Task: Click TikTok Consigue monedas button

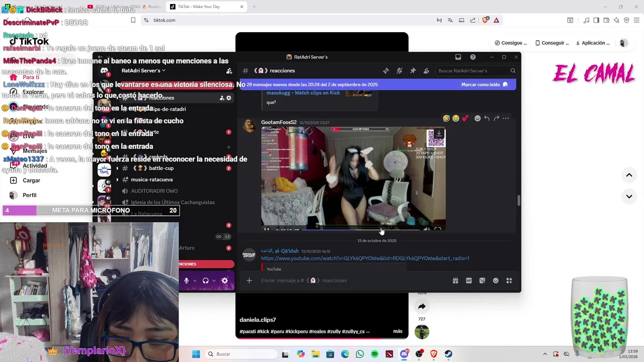Action: click(511, 43)
